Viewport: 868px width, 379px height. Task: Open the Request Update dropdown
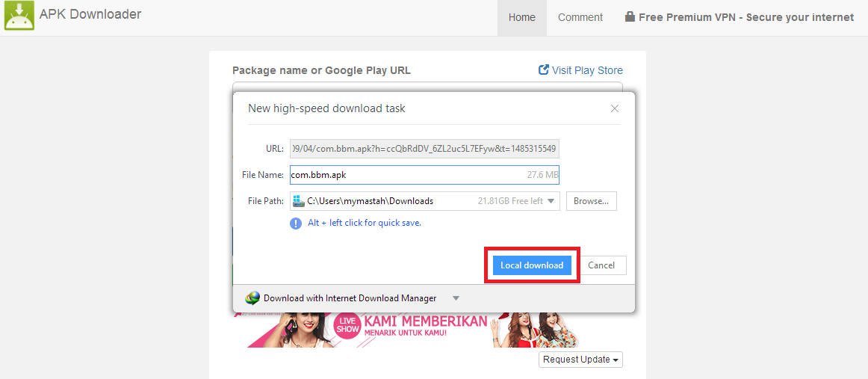coord(580,360)
